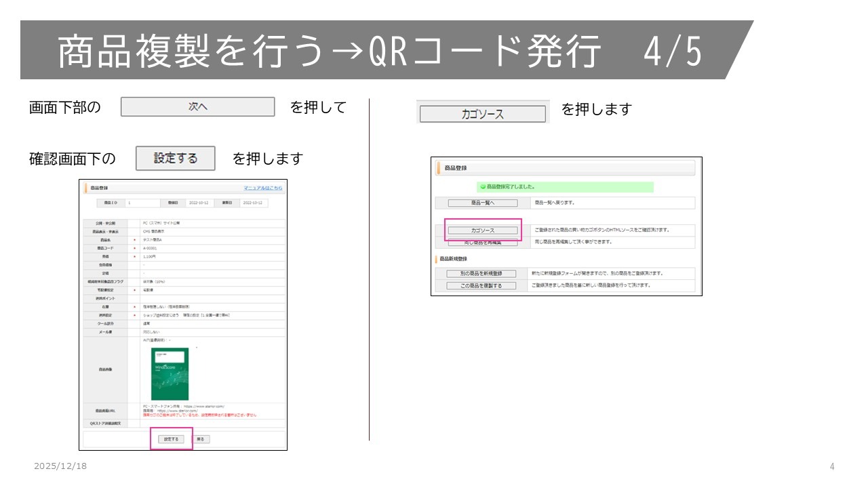The width and height of the screenshot is (868, 488).
Task: Click the green check icon beside 商品登録完了しました
Action: pyautogui.click(x=483, y=186)
